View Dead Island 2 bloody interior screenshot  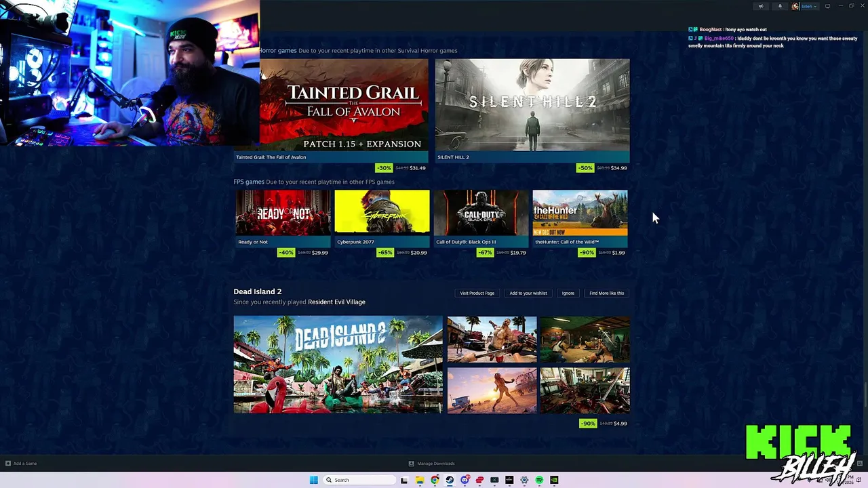(585, 390)
